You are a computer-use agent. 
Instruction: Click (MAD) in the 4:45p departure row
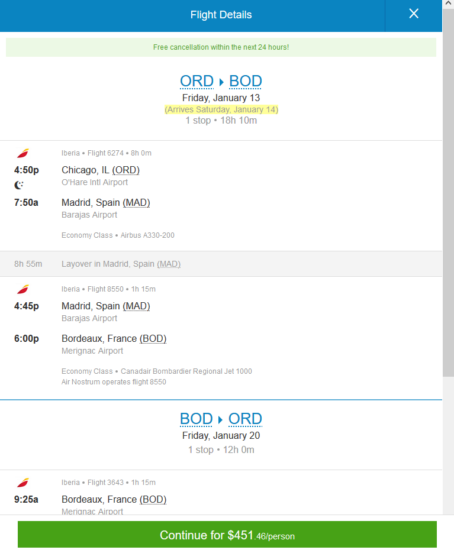click(136, 306)
